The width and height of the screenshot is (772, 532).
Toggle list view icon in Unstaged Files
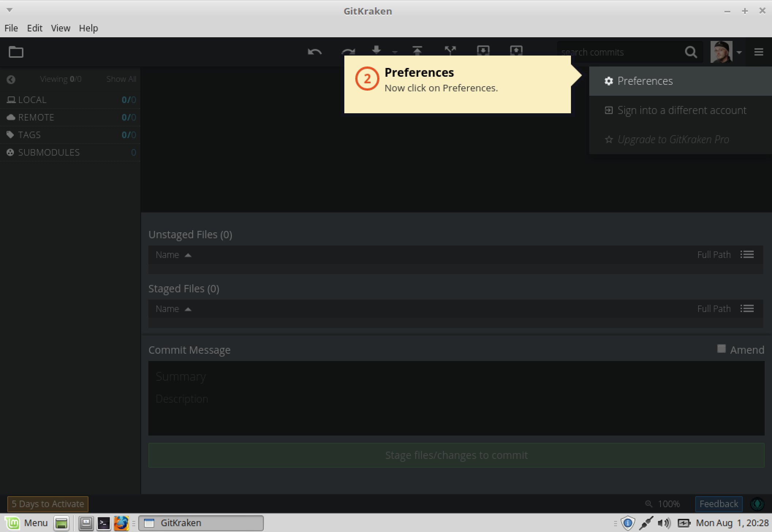coord(747,254)
